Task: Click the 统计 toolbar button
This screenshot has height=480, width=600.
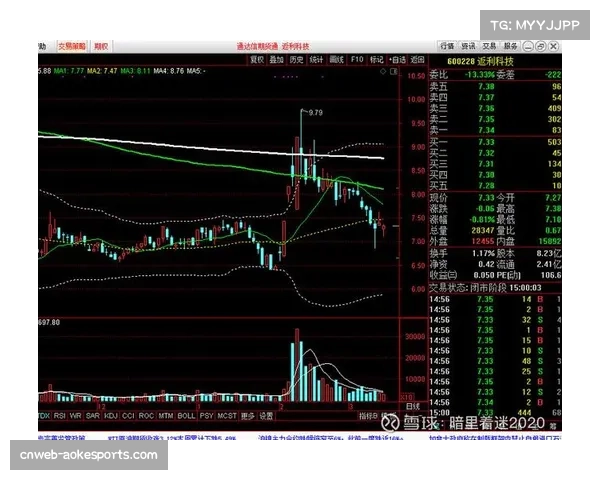Action: 317,59
